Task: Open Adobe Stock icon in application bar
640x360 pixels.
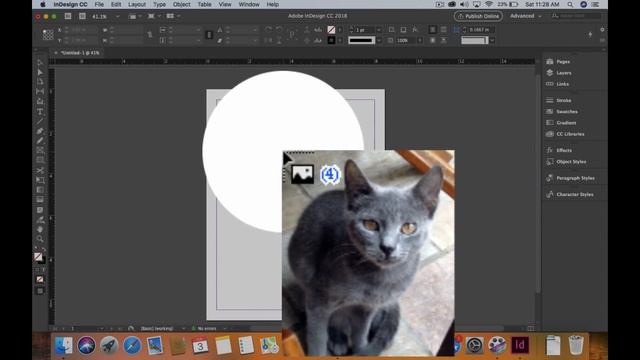Action: click(x=82, y=16)
